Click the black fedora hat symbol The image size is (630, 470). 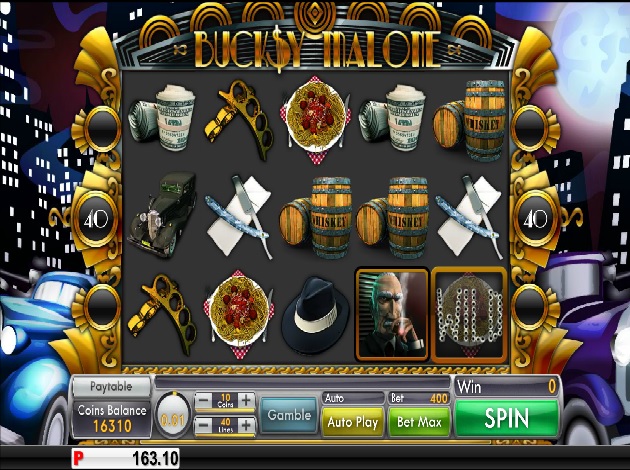(x=315, y=315)
